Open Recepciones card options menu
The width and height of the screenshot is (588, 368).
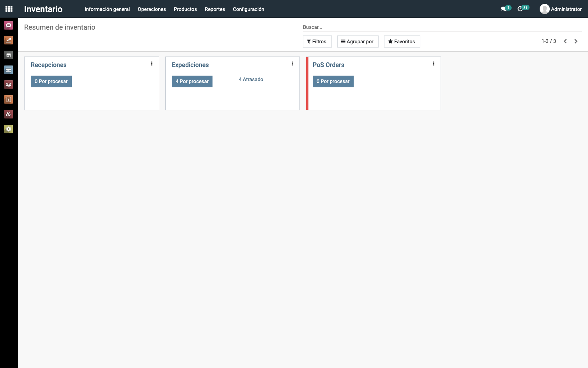[152, 64]
